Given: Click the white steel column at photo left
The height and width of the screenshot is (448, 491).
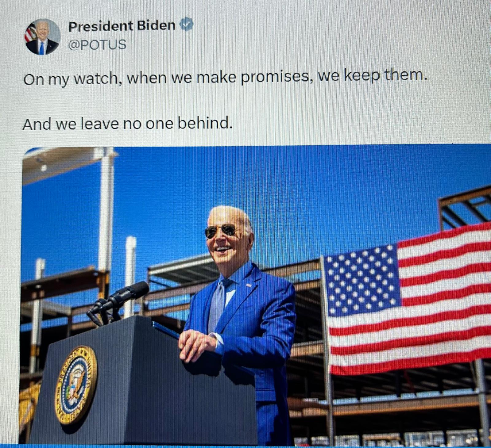Looking at the screenshot, I should pyautogui.click(x=107, y=209).
